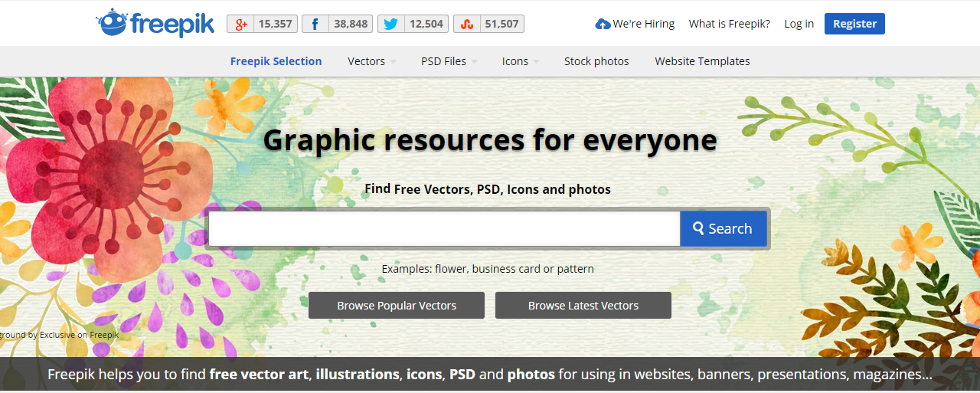Click the Log in link
980x393 pixels.
tap(799, 24)
